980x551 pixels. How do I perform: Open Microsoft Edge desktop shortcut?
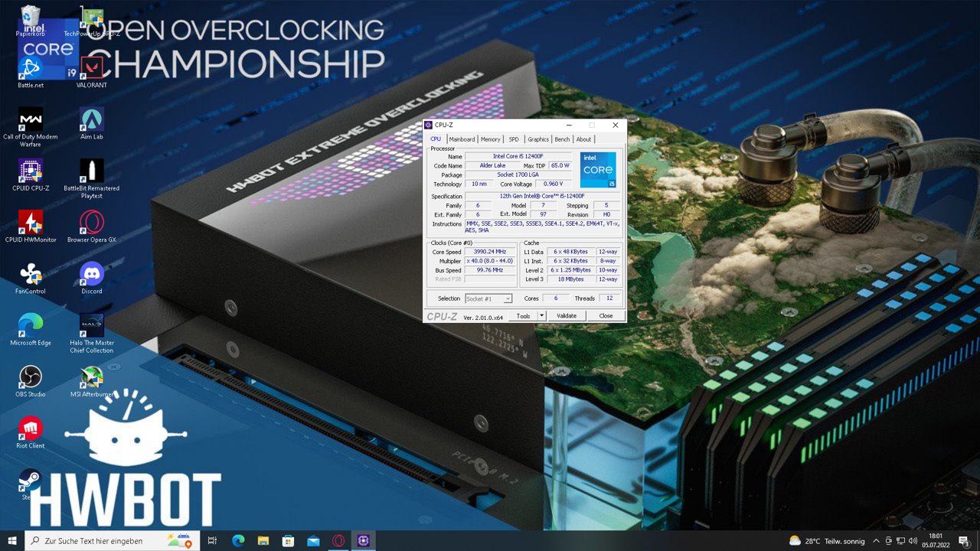(31, 330)
